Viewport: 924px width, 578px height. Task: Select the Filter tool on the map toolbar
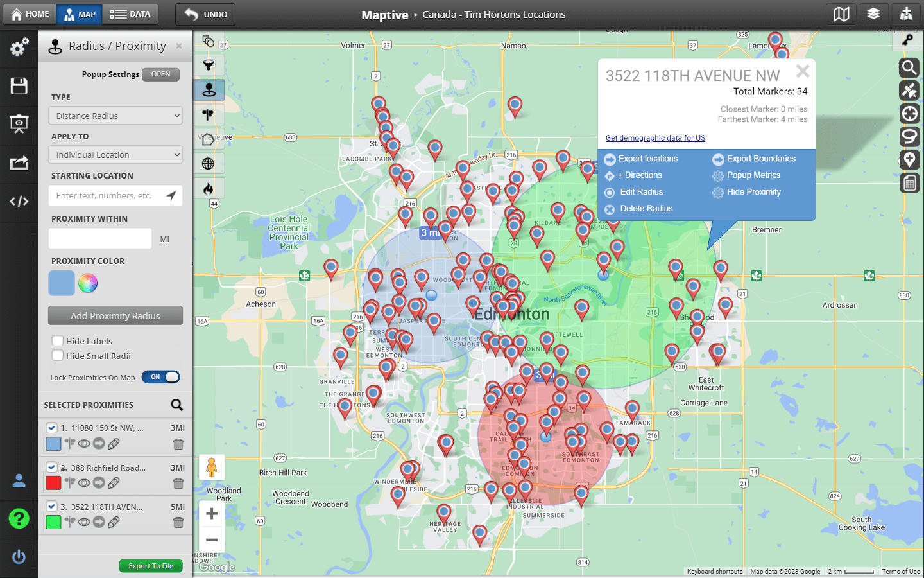tap(209, 65)
